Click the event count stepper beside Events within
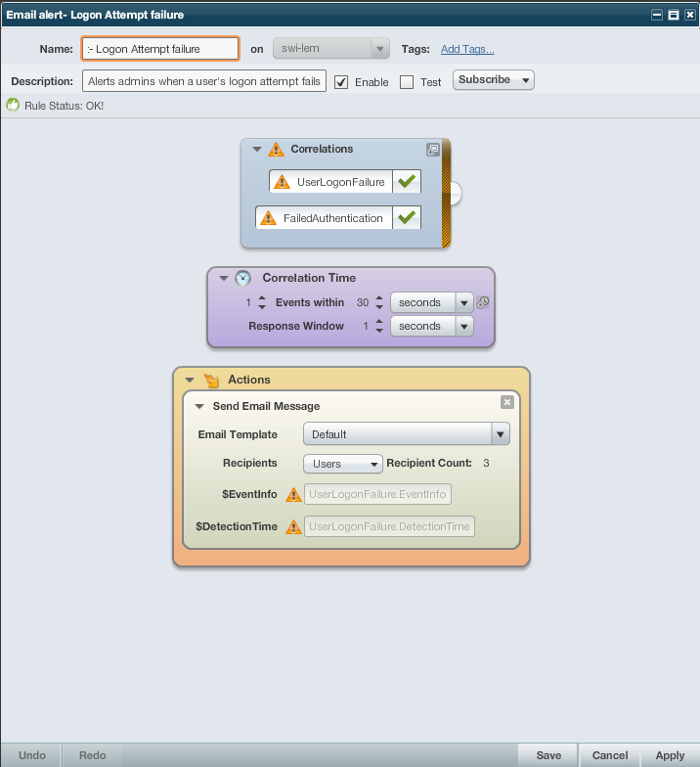The height and width of the screenshot is (767, 700). tap(262, 302)
